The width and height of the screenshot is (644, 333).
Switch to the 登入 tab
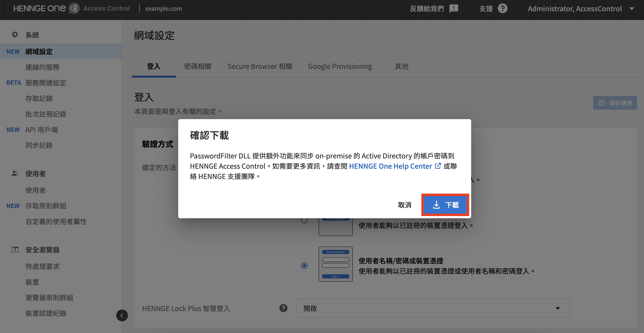tap(154, 66)
